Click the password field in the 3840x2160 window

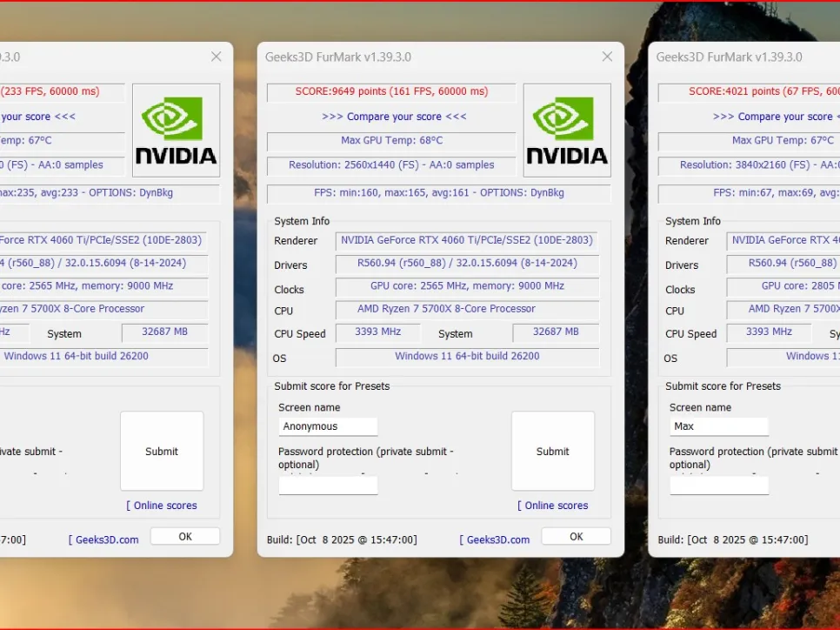(718, 486)
